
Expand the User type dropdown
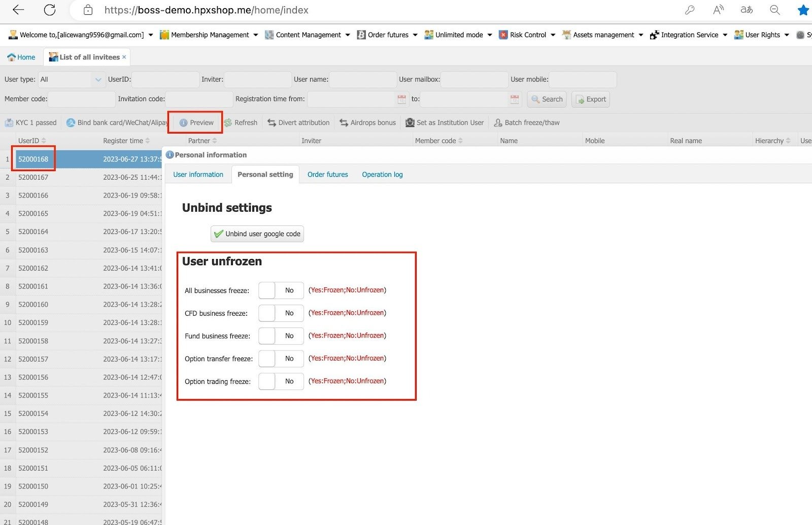[98, 80]
